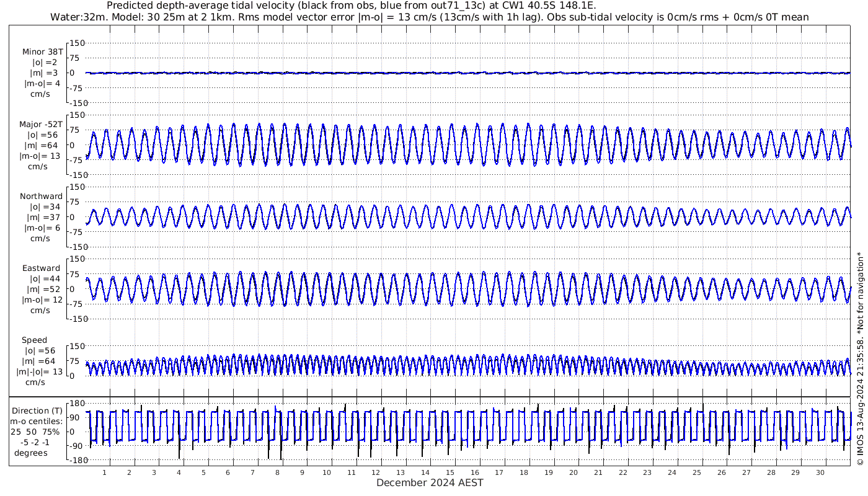This screenshot has height=496, width=868.
Task: Click the 'Northward' panel label
Action: tap(41, 197)
